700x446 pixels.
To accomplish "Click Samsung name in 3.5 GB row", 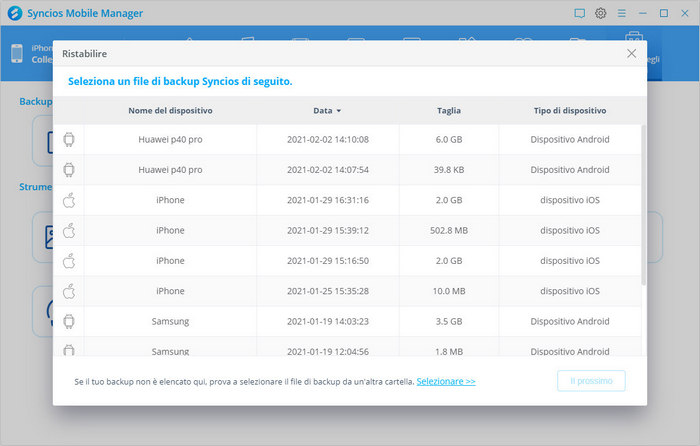I will click(170, 321).
